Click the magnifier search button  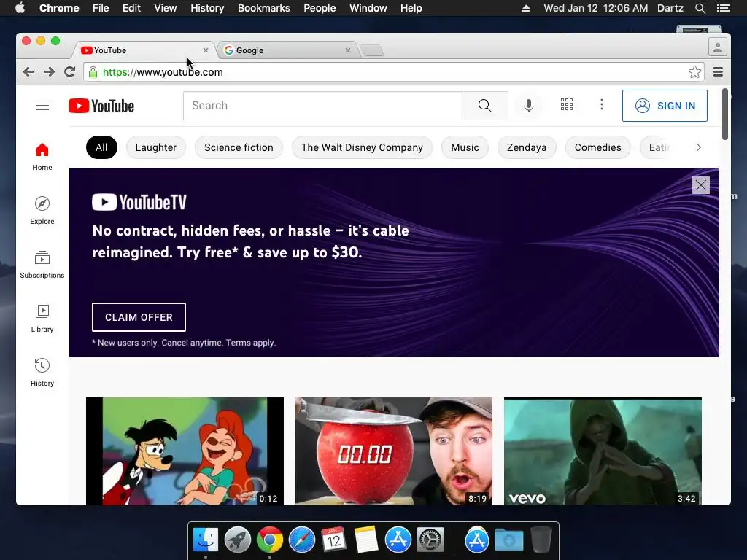point(484,106)
